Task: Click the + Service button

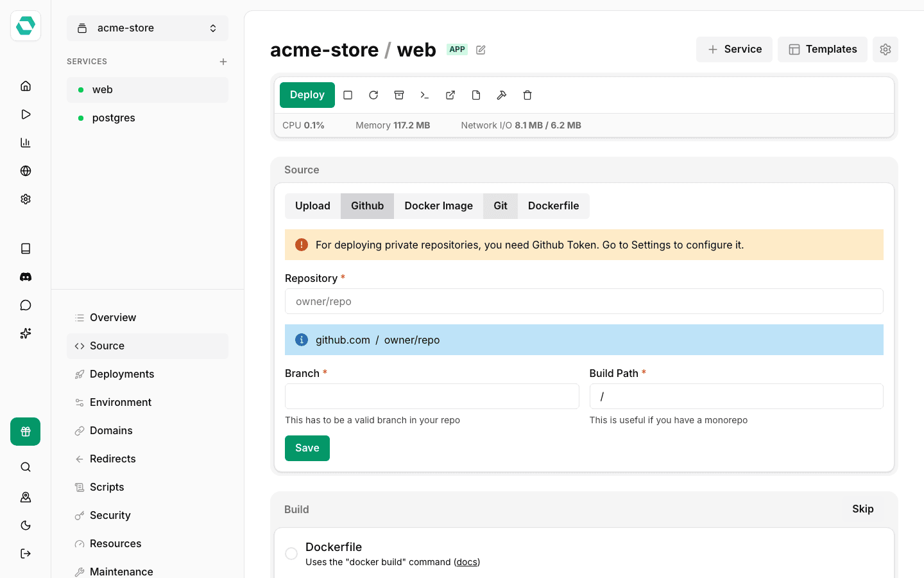Action: pos(734,49)
